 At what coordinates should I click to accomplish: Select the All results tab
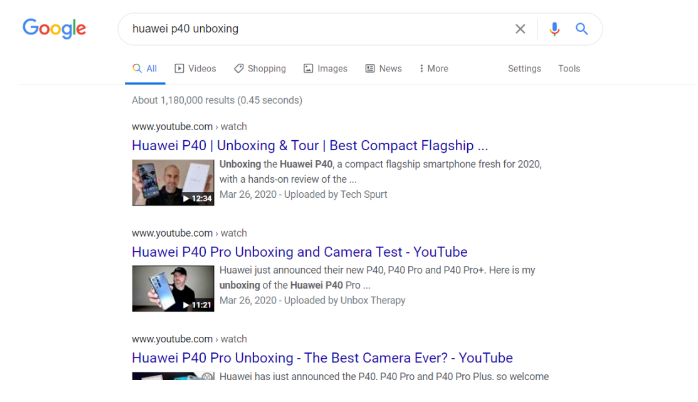point(145,69)
